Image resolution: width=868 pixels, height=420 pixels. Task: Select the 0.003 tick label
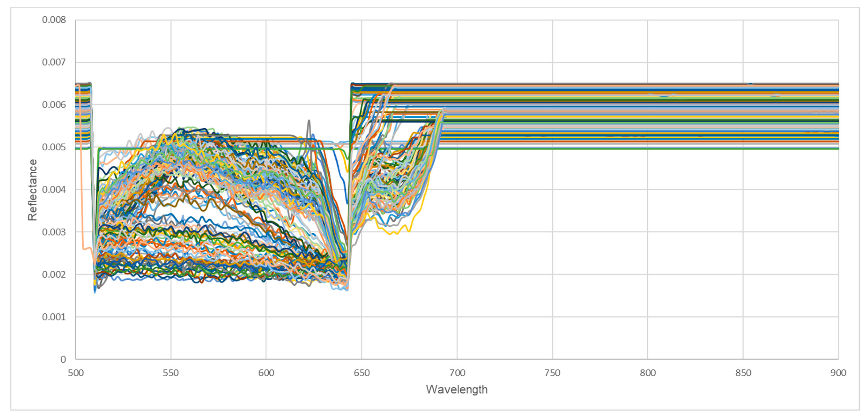pyautogui.click(x=54, y=232)
